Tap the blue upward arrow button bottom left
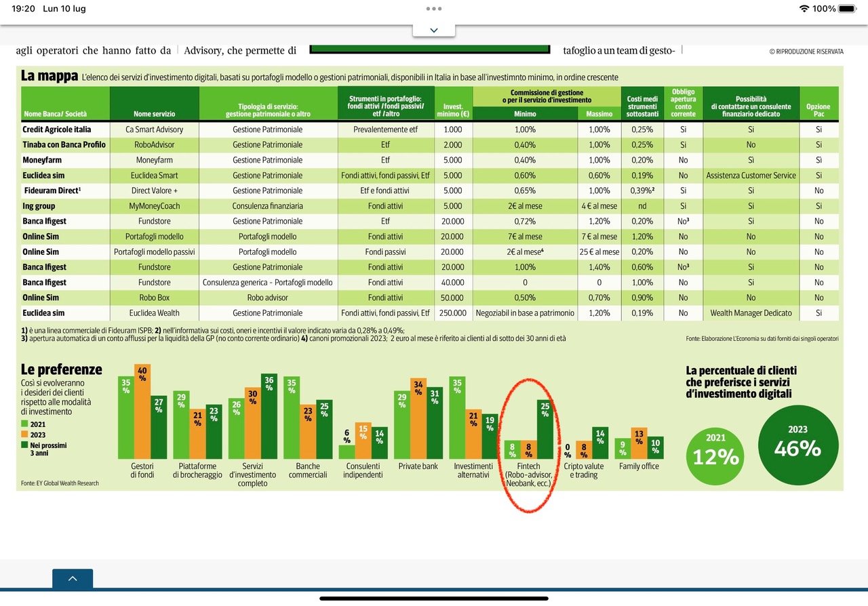This screenshot has width=868, height=606. coord(72,580)
